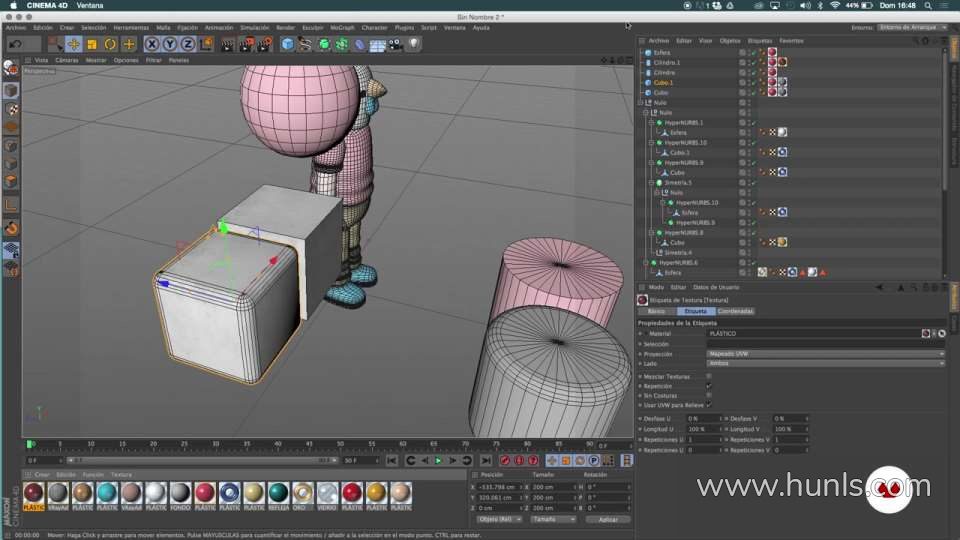This screenshot has height=540, width=960.
Task: Switch to the Coordenadas tab
Action: point(735,311)
